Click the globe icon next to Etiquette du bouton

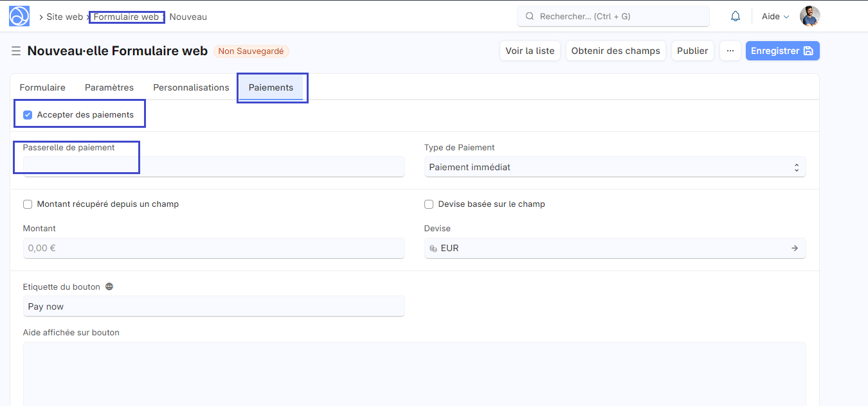pos(109,287)
